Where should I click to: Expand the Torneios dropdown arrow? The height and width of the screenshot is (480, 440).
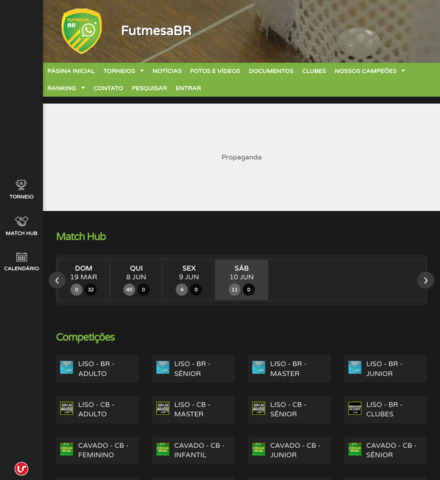pos(142,71)
